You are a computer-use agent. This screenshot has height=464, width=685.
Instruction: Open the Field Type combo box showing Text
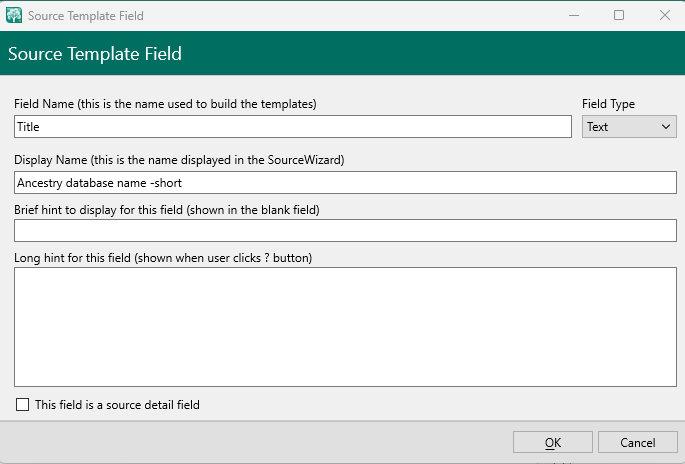(628, 127)
